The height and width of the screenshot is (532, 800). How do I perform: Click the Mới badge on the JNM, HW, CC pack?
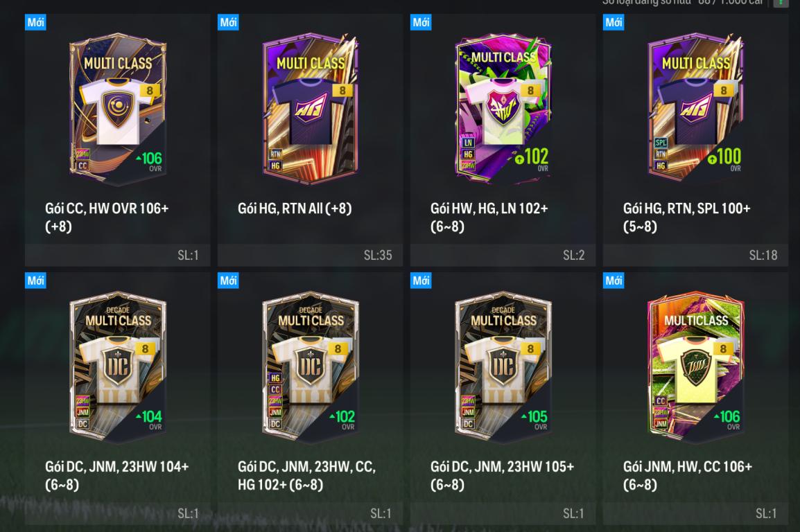pyautogui.click(x=614, y=281)
